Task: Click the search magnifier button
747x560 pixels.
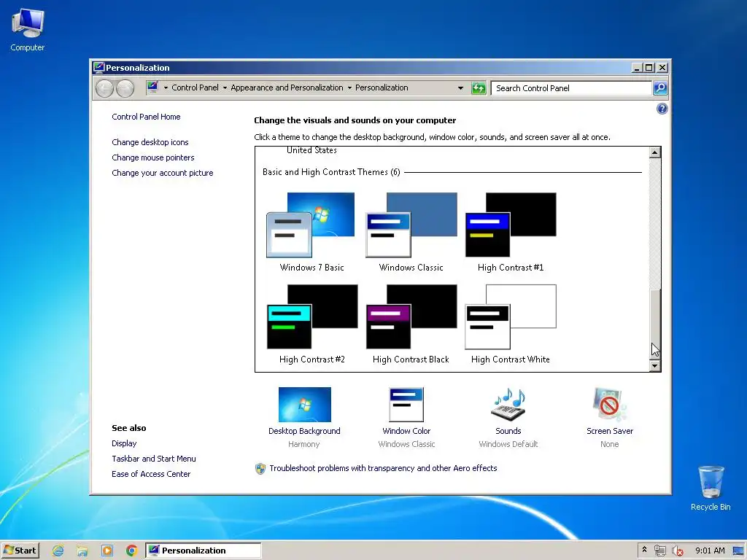Action: click(x=659, y=88)
